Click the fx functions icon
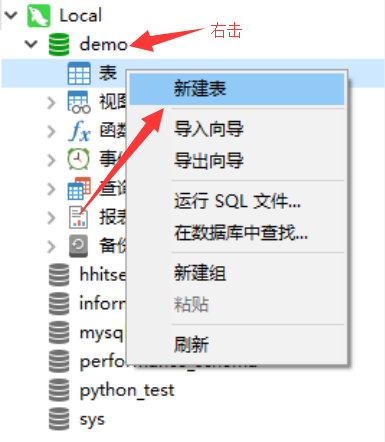 (79, 131)
